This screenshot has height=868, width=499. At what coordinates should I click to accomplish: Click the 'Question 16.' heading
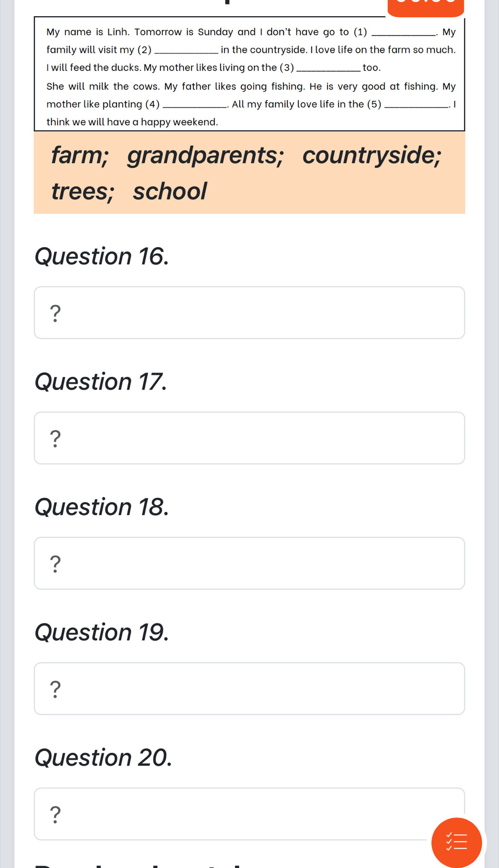pyautogui.click(x=102, y=256)
